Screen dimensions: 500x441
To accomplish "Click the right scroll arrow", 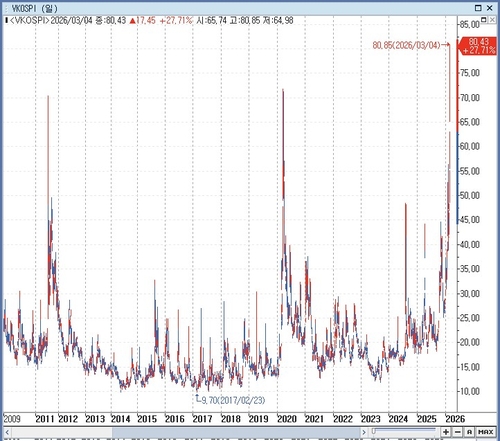I will pos(364,433).
